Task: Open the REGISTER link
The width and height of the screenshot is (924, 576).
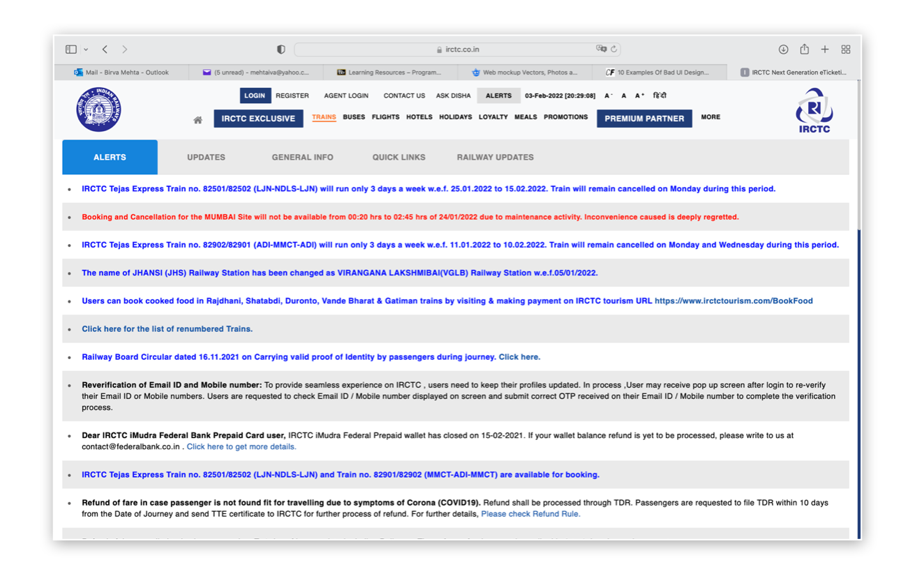Action: (x=292, y=96)
